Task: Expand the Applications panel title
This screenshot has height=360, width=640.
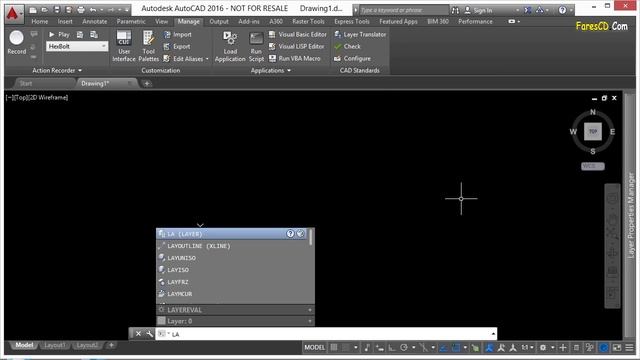Action: (271, 71)
